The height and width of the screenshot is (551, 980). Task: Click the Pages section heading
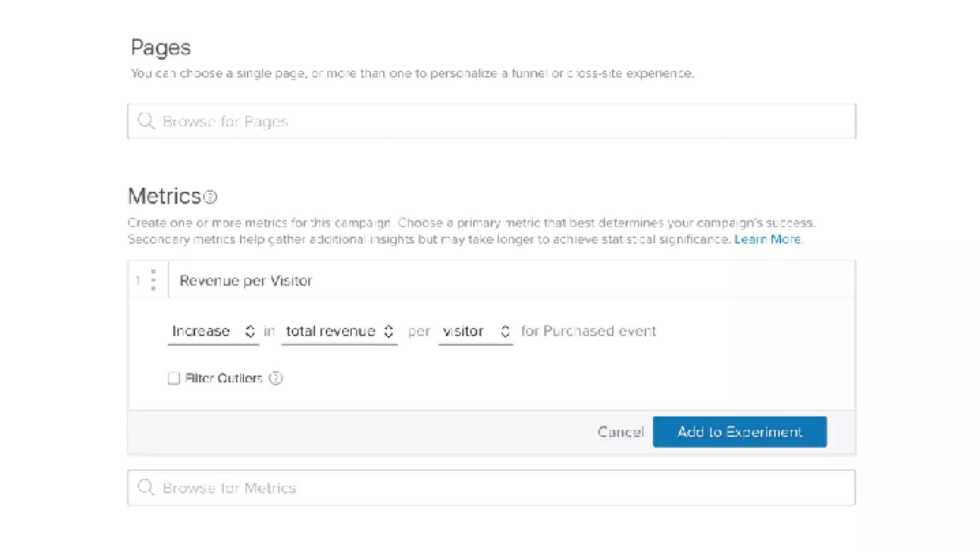pyautogui.click(x=161, y=48)
